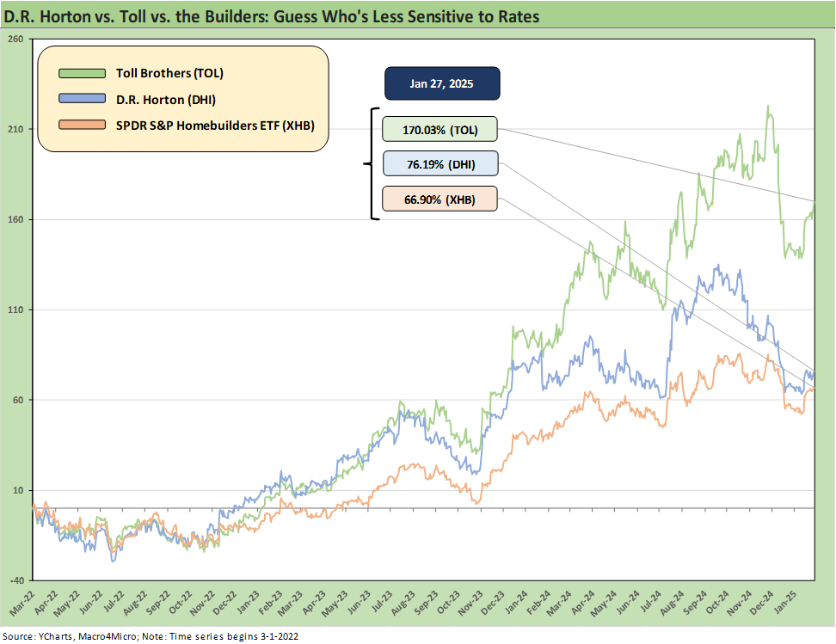The height and width of the screenshot is (644, 836).
Task: Click the Dec-24 x-axis label
Action: click(x=761, y=603)
